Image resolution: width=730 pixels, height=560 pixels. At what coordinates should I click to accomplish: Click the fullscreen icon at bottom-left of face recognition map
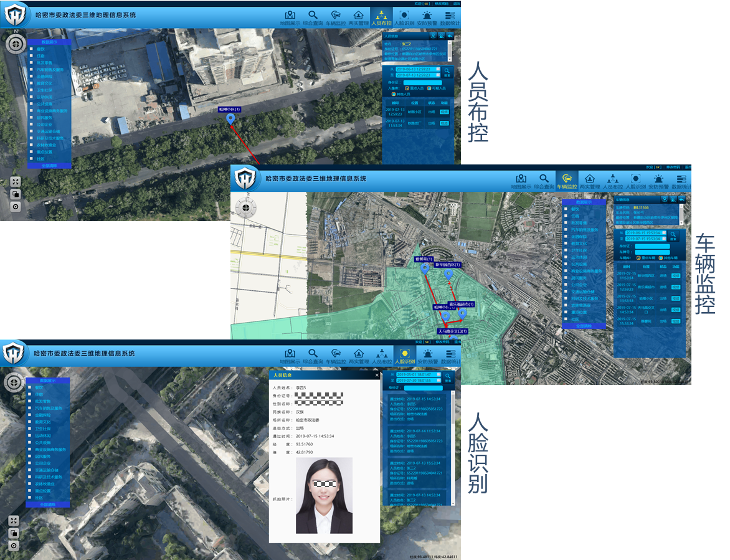click(x=14, y=521)
